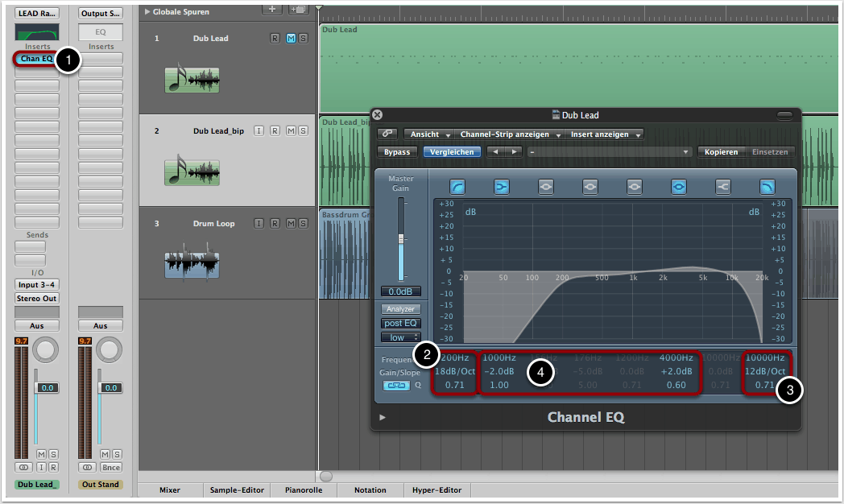Record-enable the Dub Lead_bip track
This screenshot has height=504, width=844.
[x=275, y=130]
